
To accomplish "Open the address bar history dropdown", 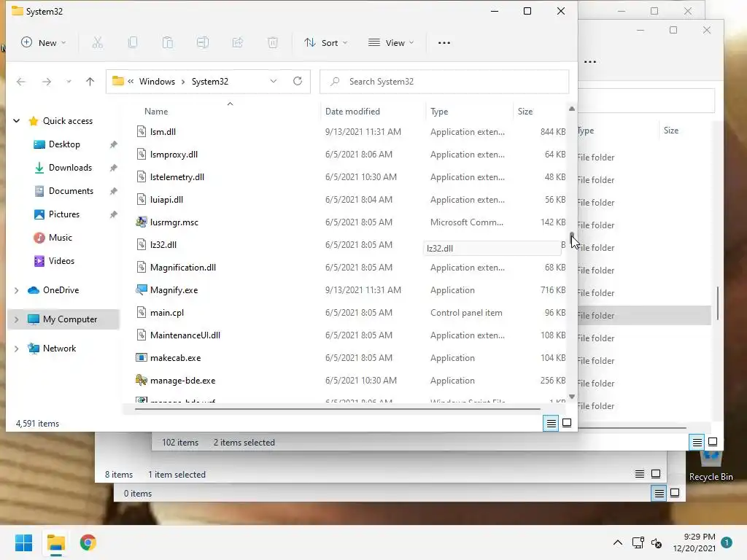I will 274,82.
